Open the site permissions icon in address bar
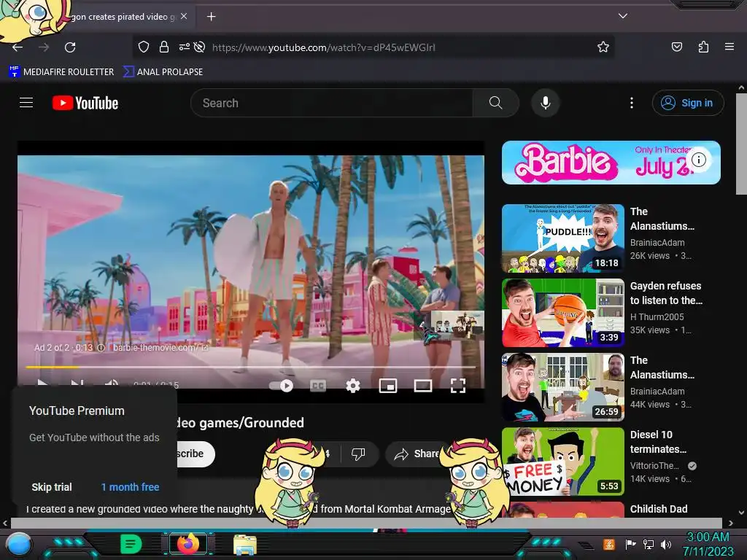This screenshot has width=747, height=560. point(184,47)
